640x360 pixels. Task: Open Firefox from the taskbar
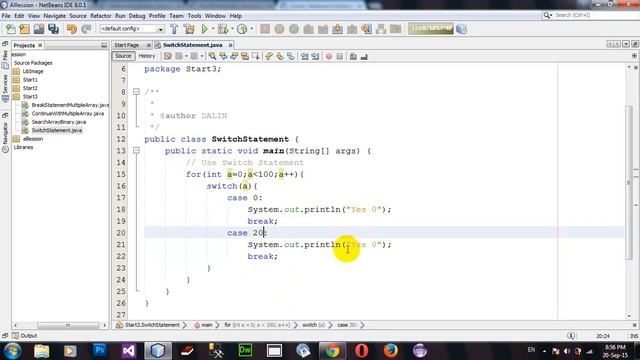point(391,350)
